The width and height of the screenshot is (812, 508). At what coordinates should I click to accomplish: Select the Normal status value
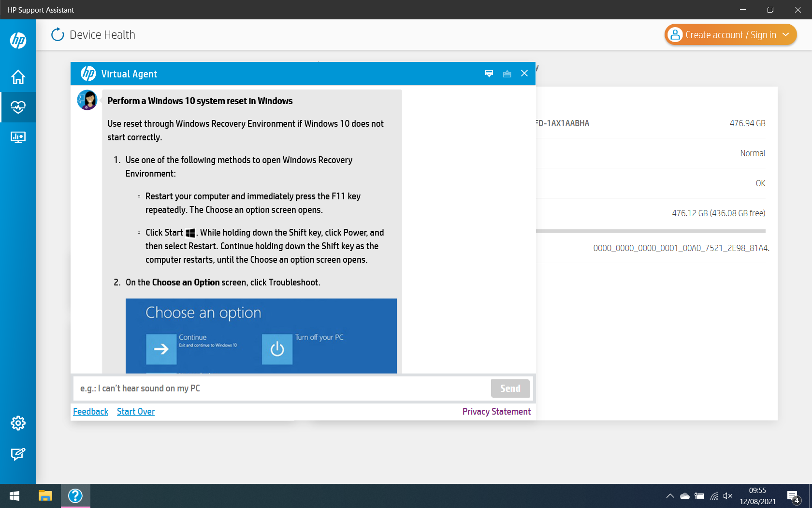pos(753,153)
